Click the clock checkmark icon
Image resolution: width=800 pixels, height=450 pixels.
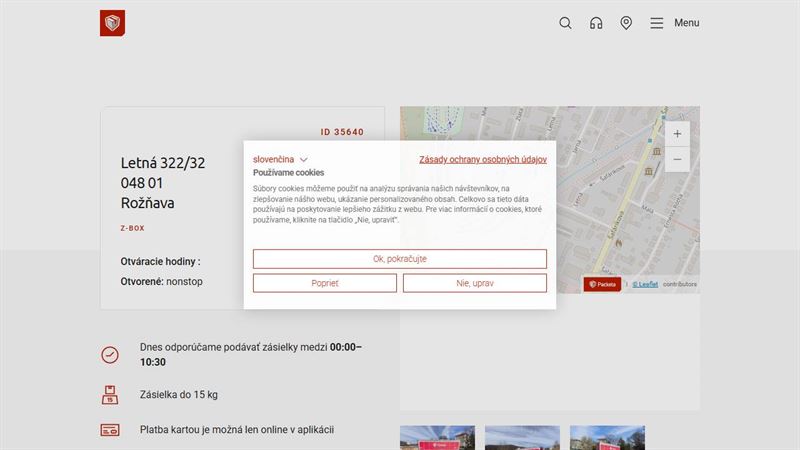[x=110, y=355]
